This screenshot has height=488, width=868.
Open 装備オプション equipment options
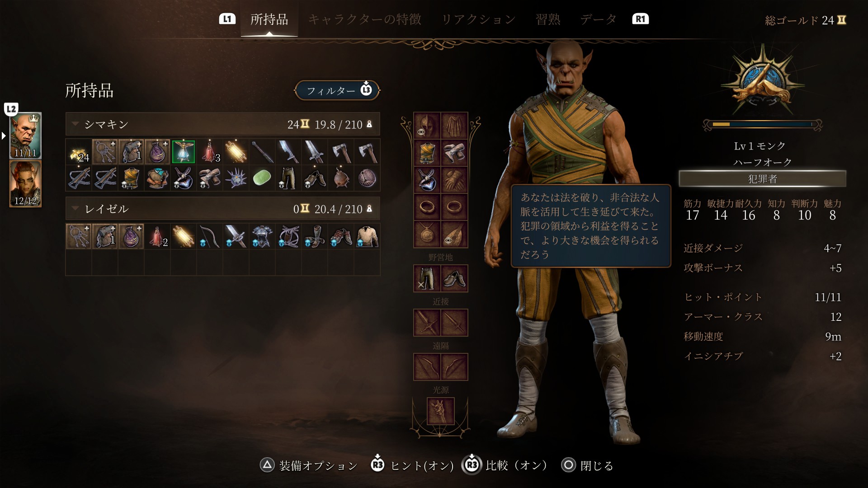point(309,465)
